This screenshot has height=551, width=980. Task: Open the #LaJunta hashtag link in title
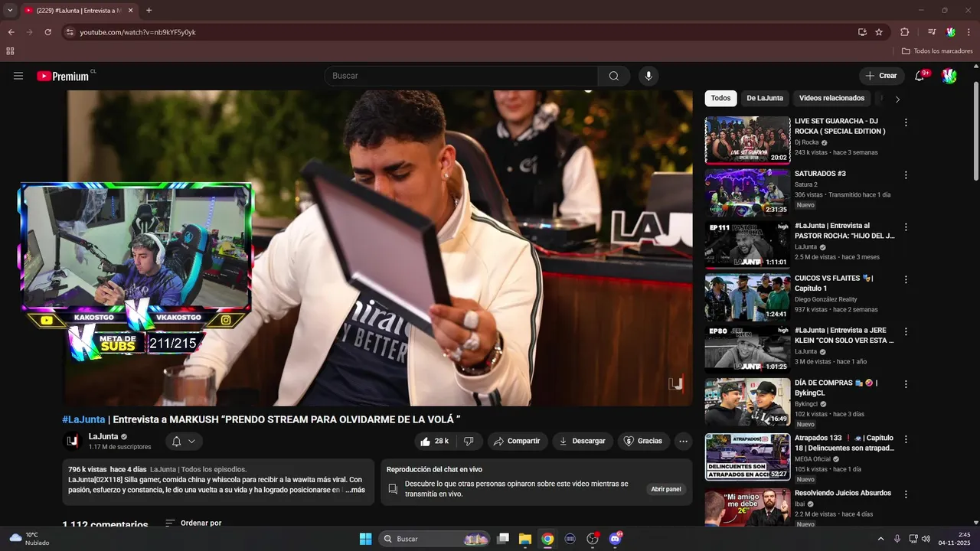83,419
